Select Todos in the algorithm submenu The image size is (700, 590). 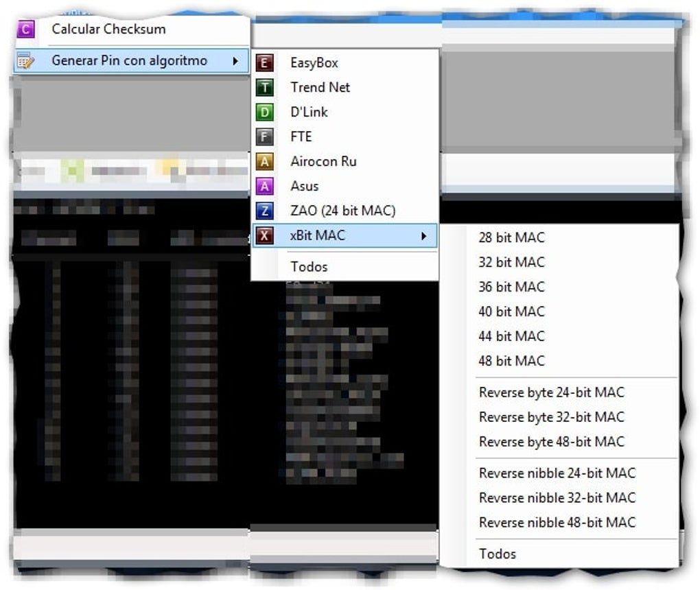(345, 266)
